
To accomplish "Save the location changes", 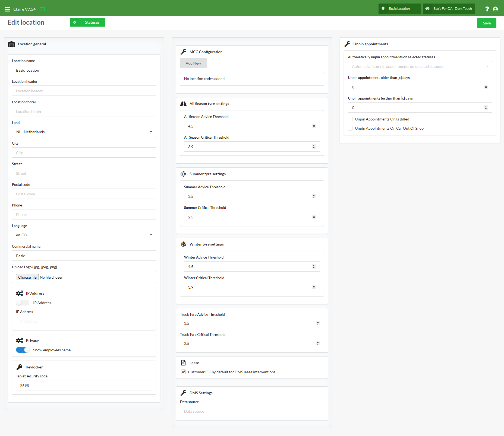I will 486,23.
